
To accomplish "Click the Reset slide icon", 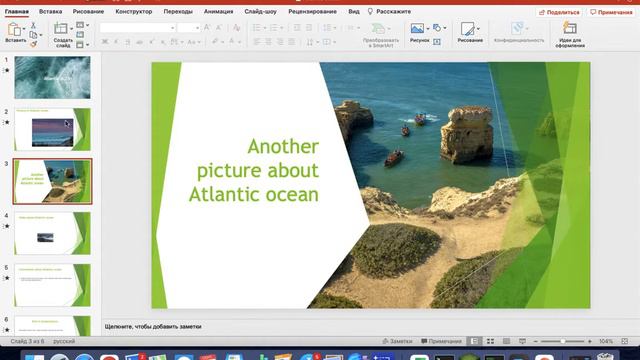I will [80, 35].
